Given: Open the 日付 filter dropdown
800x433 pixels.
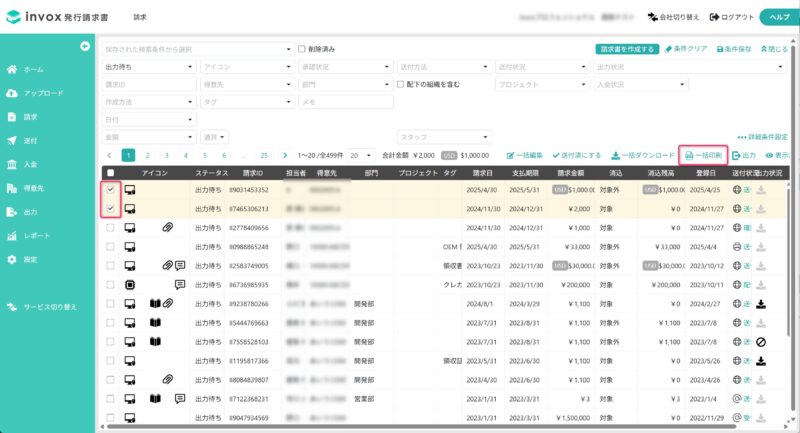Looking at the screenshot, I should coord(149,119).
